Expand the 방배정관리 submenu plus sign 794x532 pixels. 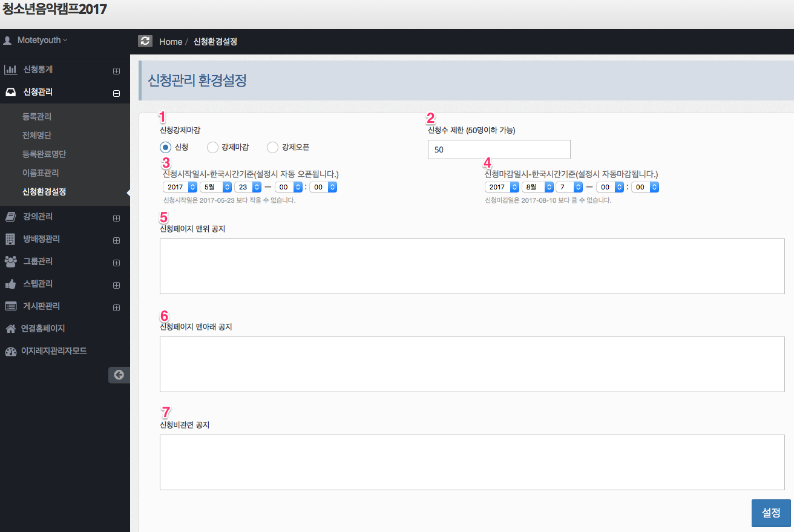[x=117, y=240]
